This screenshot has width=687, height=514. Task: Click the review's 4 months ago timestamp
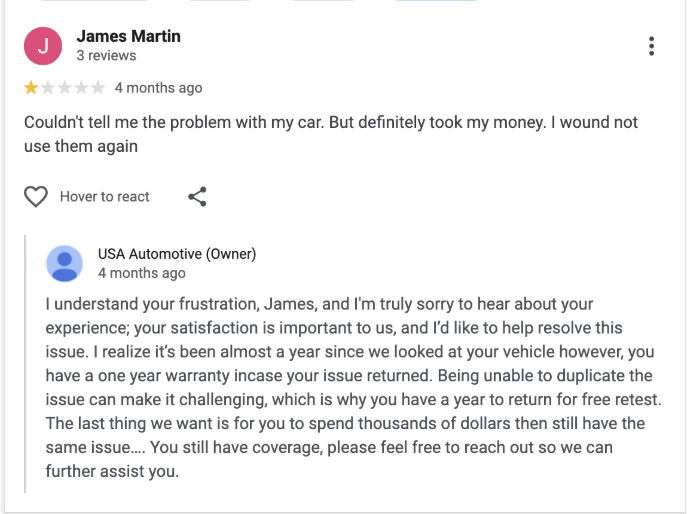159,88
